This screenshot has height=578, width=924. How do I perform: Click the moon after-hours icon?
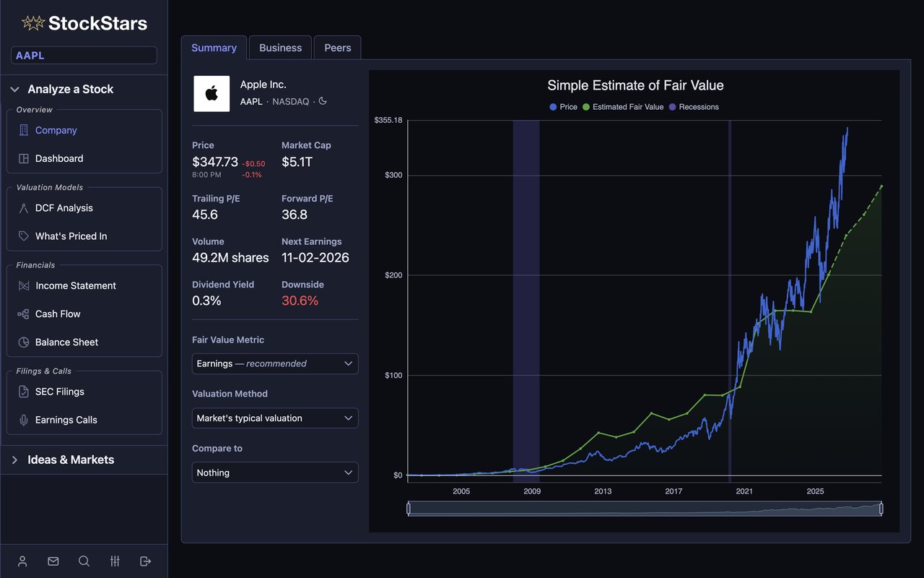(323, 101)
